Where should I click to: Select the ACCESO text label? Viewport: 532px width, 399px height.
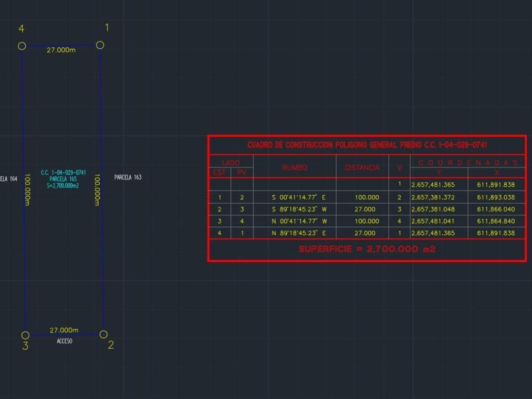click(65, 341)
